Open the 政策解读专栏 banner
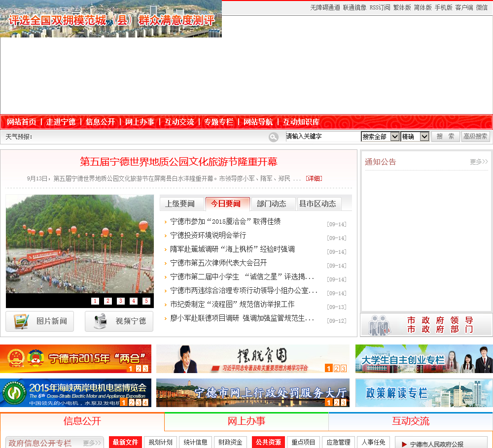The image size is (493, 448). point(424,393)
